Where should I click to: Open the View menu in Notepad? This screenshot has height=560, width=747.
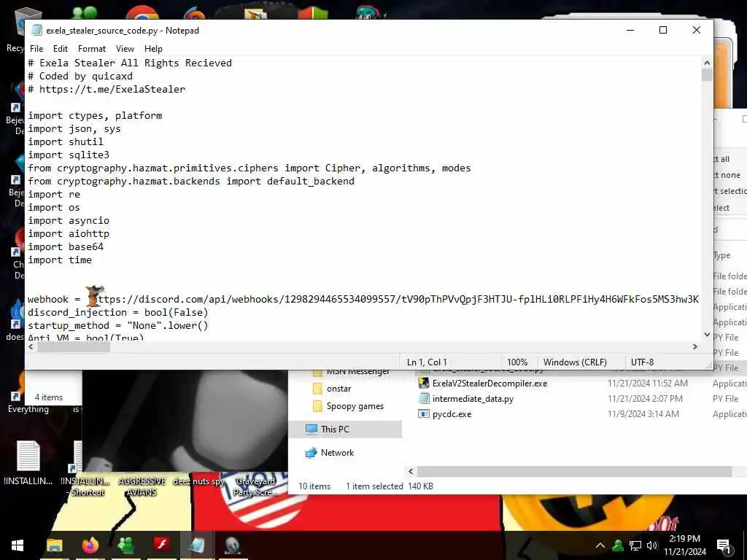point(125,49)
